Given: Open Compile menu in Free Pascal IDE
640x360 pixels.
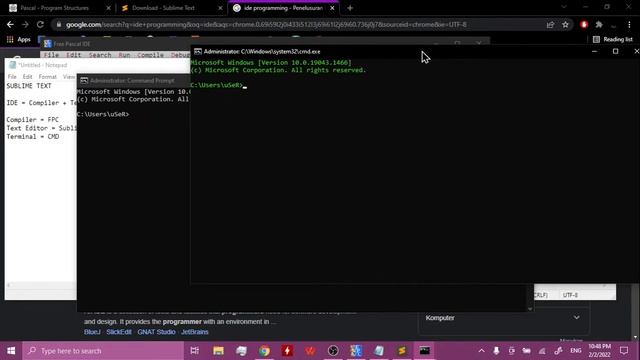Looking at the screenshot, I should 151,55.
